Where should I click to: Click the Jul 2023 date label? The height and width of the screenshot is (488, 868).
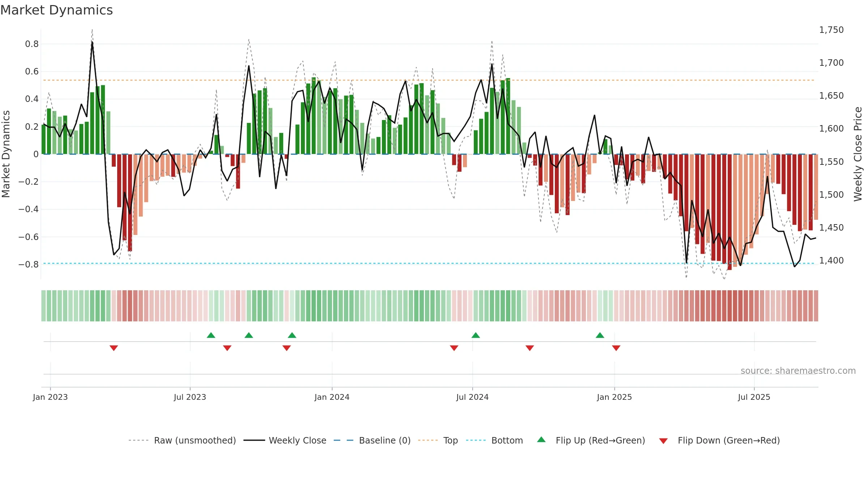(x=190, y=397)
